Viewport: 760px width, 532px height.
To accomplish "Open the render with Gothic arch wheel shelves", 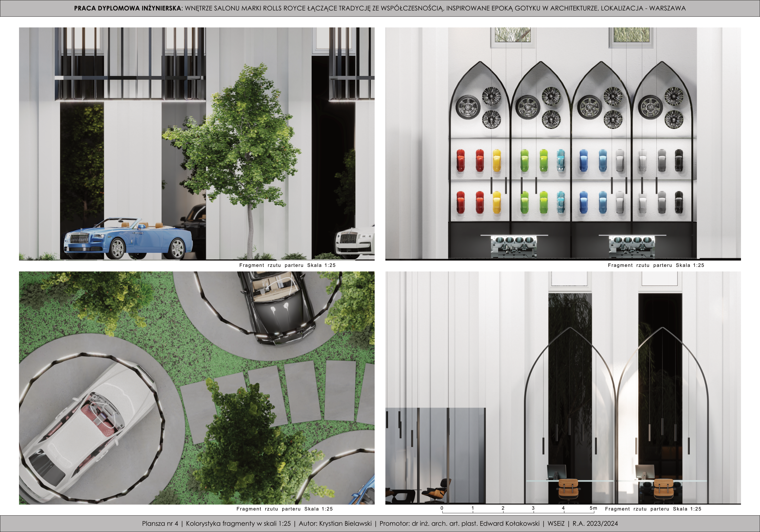I will click(x=563, y=144).
